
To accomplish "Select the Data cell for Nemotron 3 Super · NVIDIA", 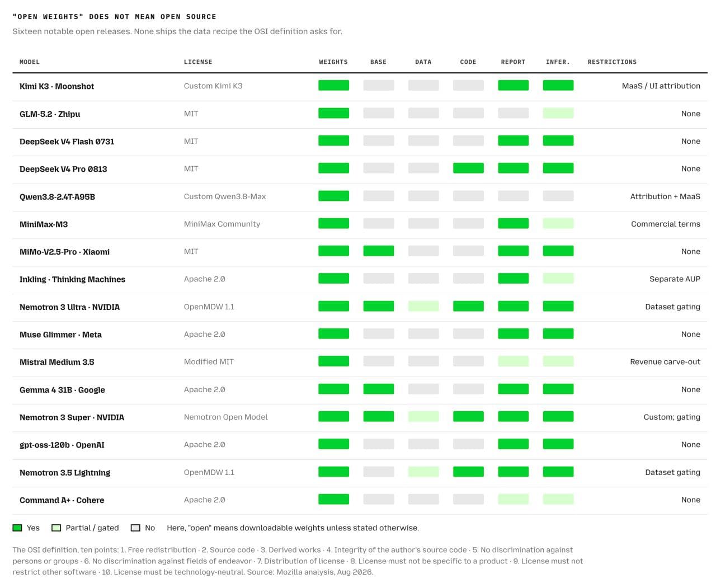I will pos(423,417).
